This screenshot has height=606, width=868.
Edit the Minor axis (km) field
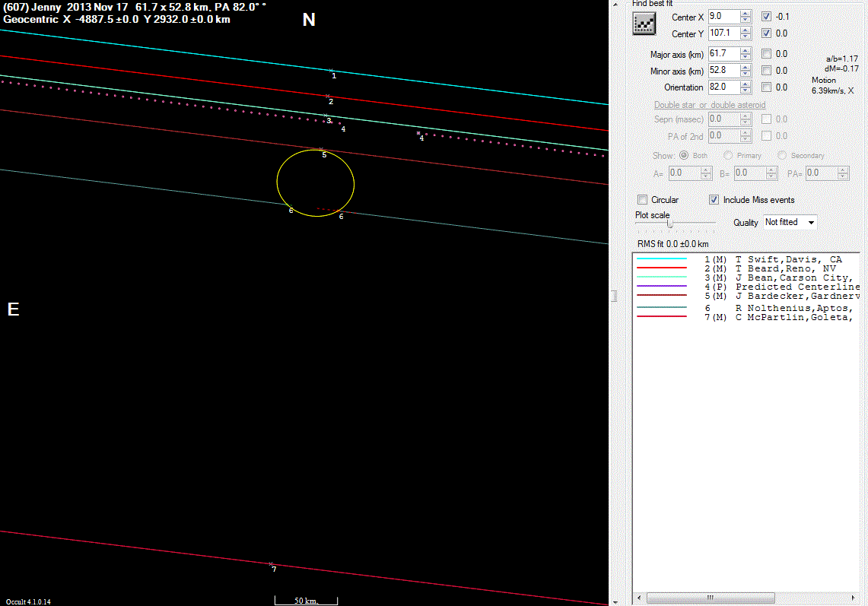[x=723, y=70]
